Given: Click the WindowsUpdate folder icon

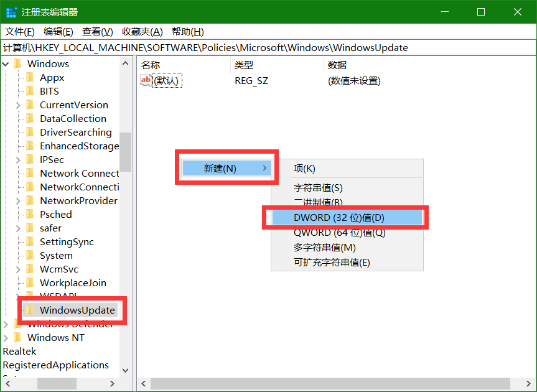Looking at the screenshot, I should click(30, 310).
